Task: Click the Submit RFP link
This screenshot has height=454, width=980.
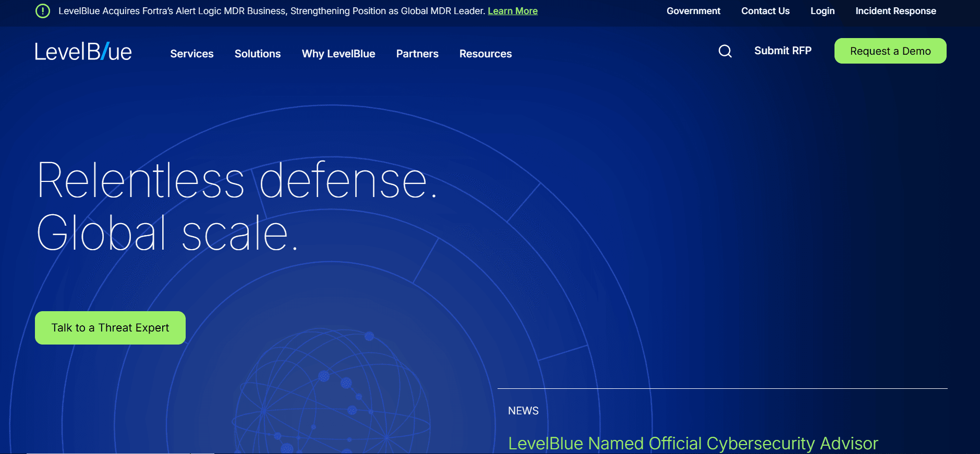Action: pos(783,51)
